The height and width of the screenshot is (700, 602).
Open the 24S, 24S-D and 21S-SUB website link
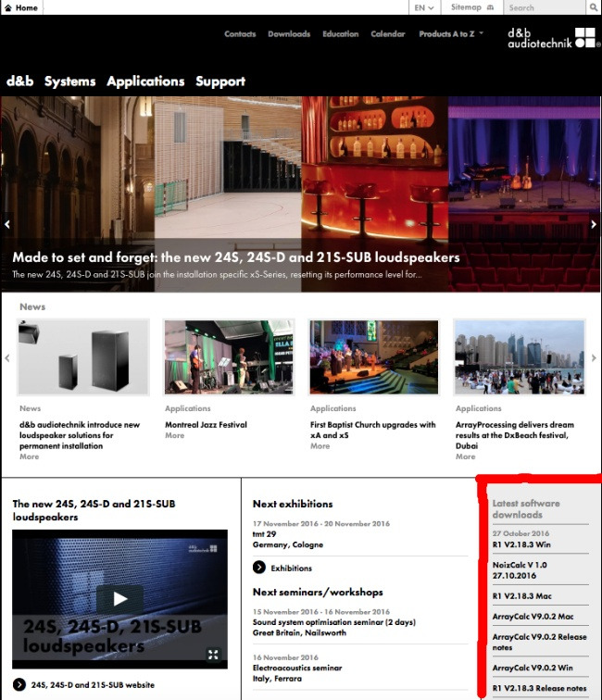coord(93,685)
